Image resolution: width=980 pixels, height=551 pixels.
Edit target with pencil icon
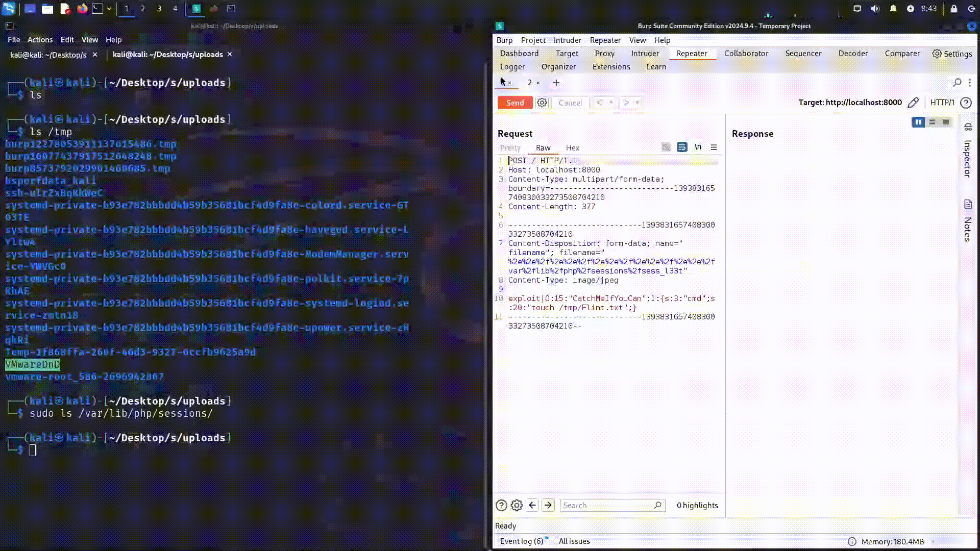[913, 103]
